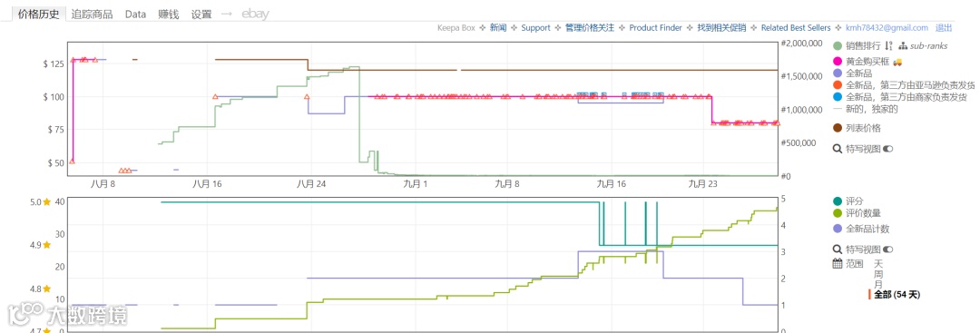Open the Data tab
The height and width of the screenshot is (333, 980).
pyautogui.click(x=135, y=15)
